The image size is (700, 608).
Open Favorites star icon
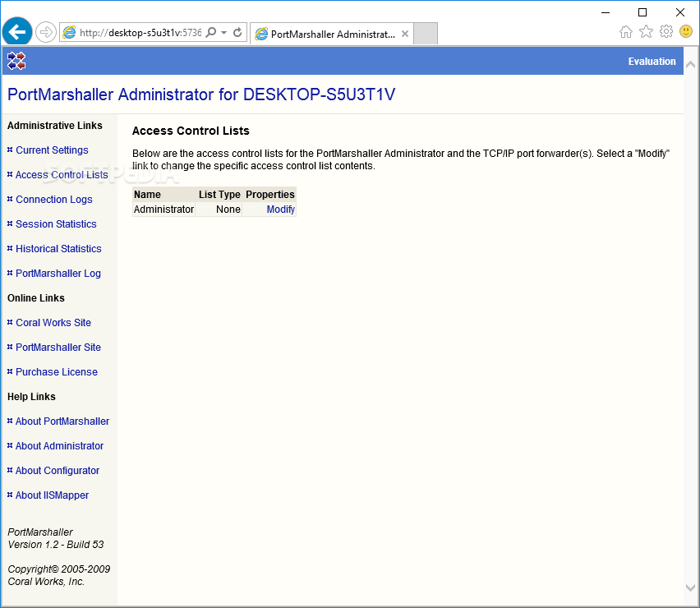[x=646, y=32]
